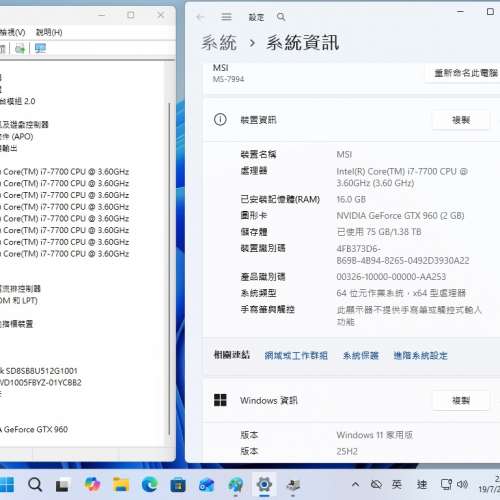Viewport: 500px width, 500px height.
Task: Select the WD1005FBYZ-01YCBB2 disk entry
Action: click(x=41, y=382)
